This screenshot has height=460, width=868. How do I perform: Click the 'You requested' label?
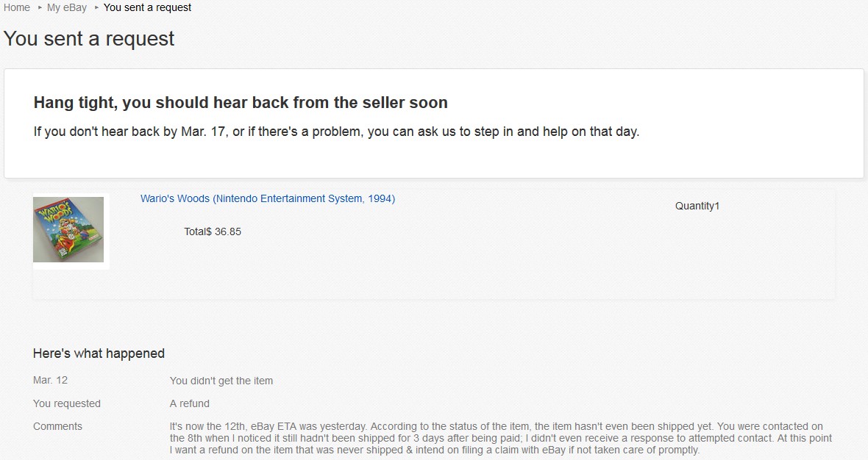[x=67, y=403]
